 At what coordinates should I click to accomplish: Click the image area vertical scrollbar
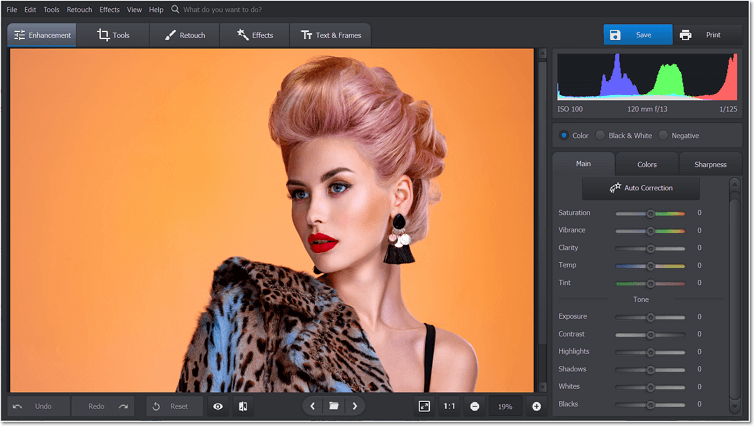coord(542,220)
